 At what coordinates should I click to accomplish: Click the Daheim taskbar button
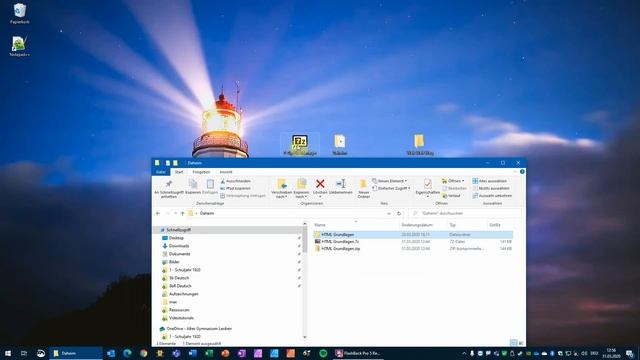pos(76,353)
